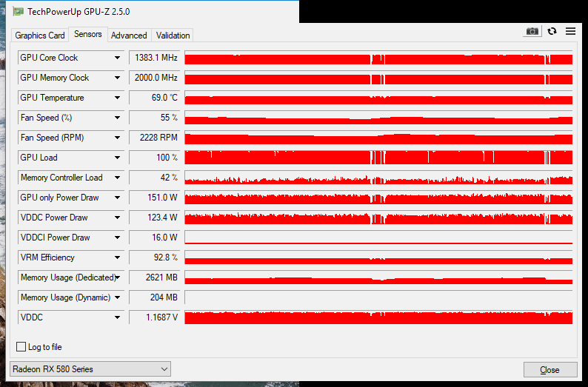Open the Fan Speed (RPM) dropdown

tap(117, 138)
